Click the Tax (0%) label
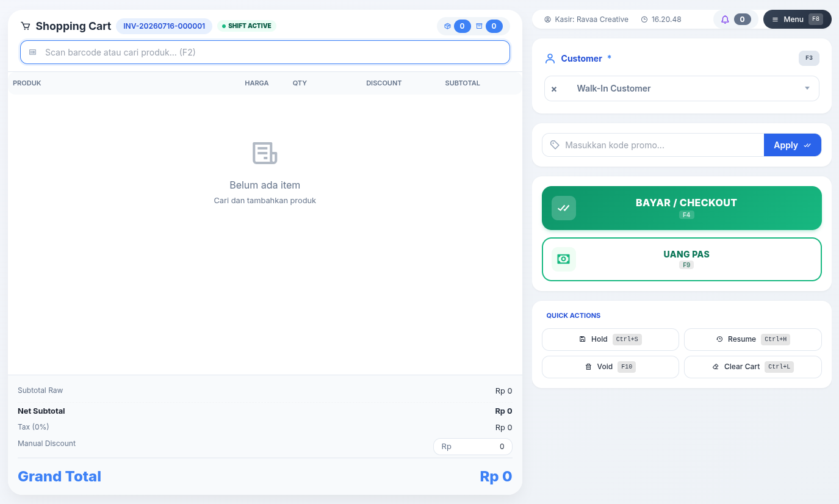The width and height of the screenshot is (839, 504). point(34,427)
